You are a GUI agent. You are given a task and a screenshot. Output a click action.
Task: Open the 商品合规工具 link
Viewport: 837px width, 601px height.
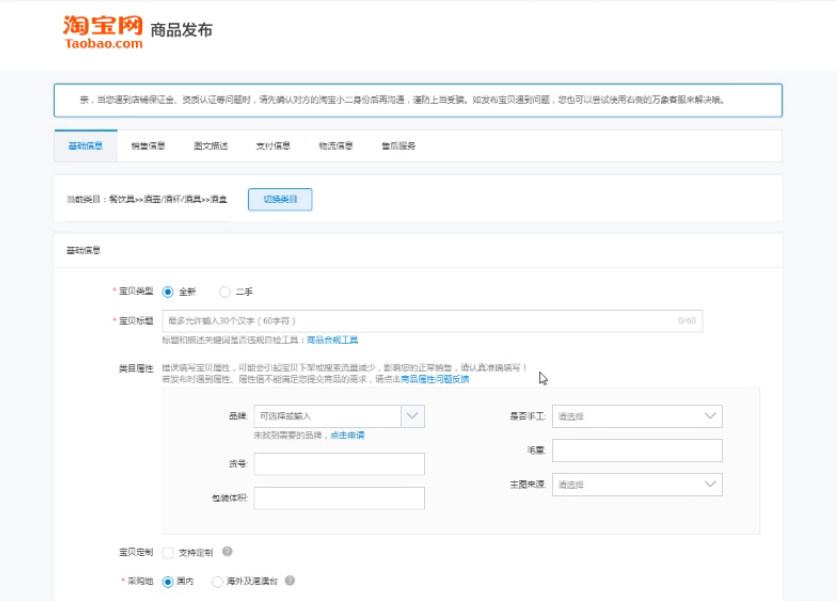pos(332,340)
